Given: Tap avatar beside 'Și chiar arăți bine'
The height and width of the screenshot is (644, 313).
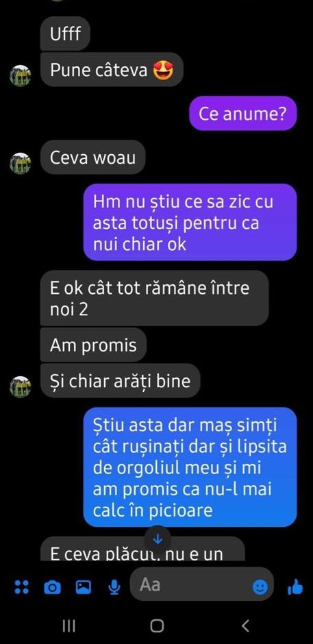Looking at the screenshot, I should pyautogui.click(x=21, y=387).
